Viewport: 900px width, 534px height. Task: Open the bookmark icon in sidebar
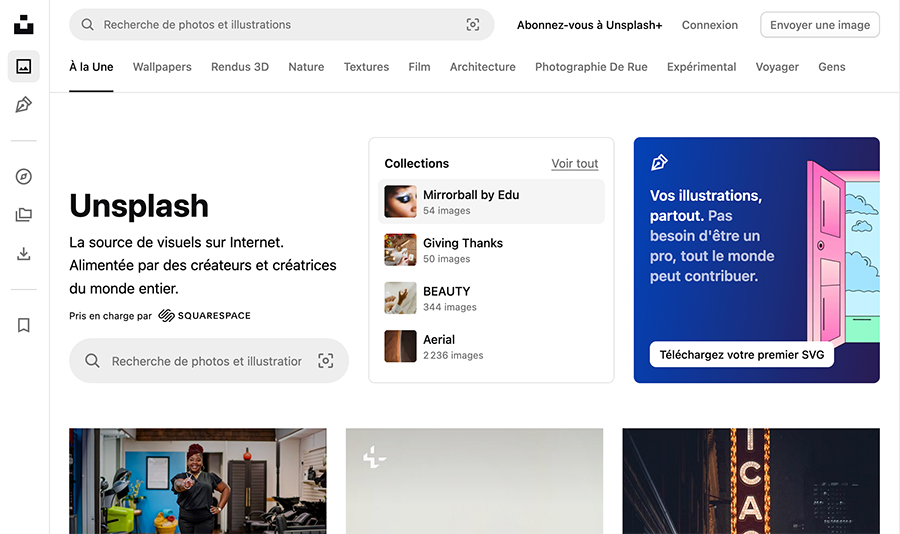pos(24,325)
